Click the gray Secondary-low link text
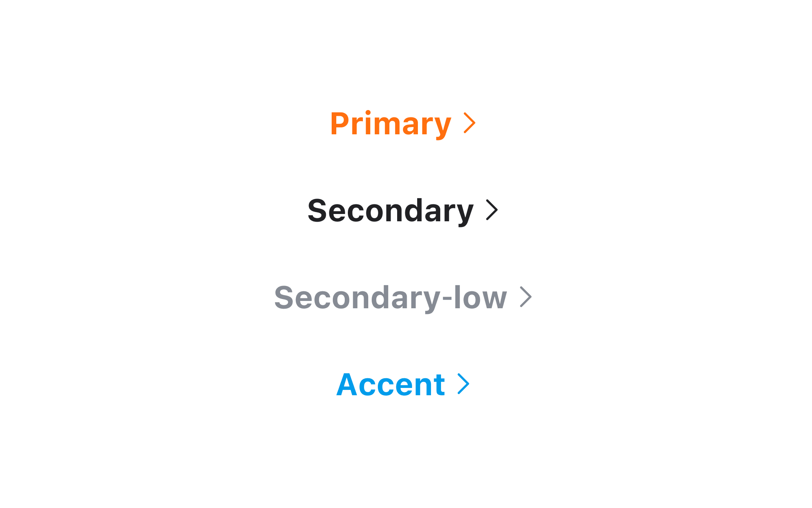The width and height of the screenshot is (812, 508). coord(390,298)
